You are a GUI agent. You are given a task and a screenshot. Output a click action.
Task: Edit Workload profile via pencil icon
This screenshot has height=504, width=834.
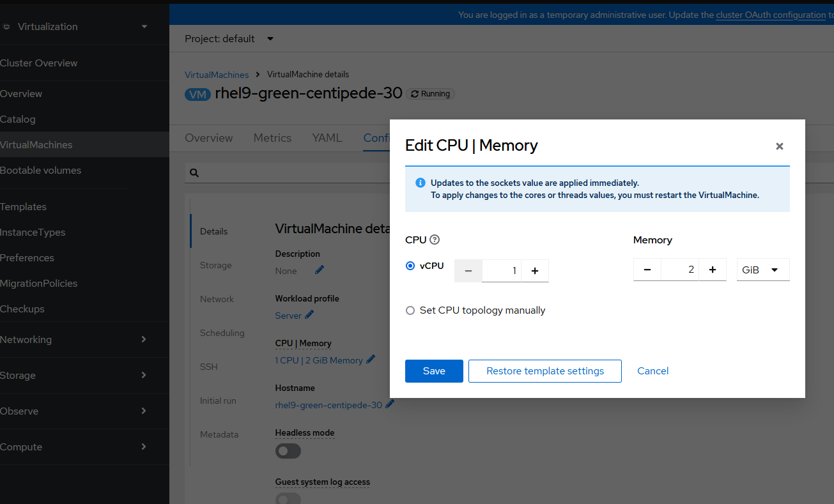coord(309,315)
